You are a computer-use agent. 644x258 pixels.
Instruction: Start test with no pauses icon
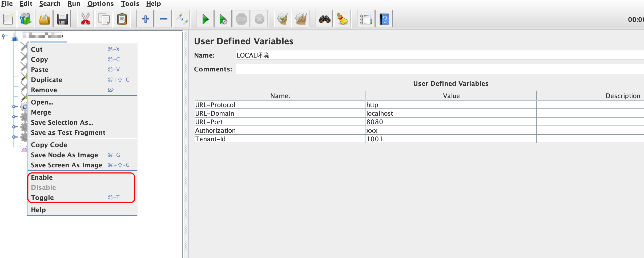click(223, 19)
